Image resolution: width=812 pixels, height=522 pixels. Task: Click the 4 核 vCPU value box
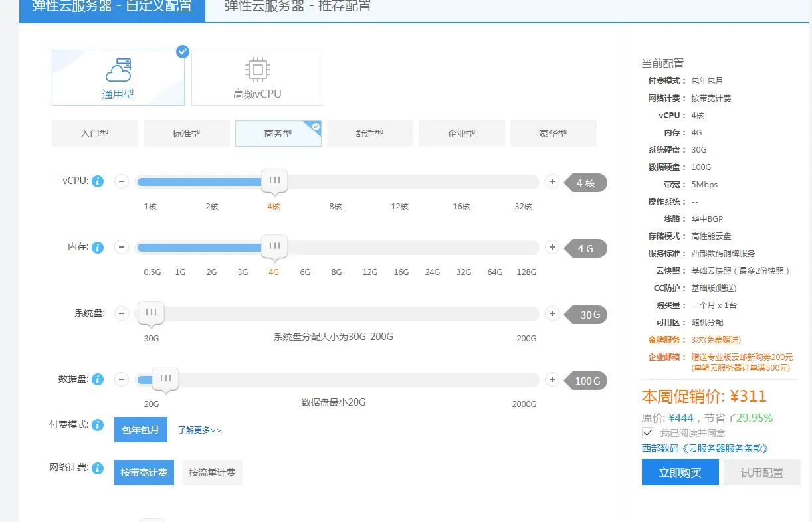(x=586, y=183)
